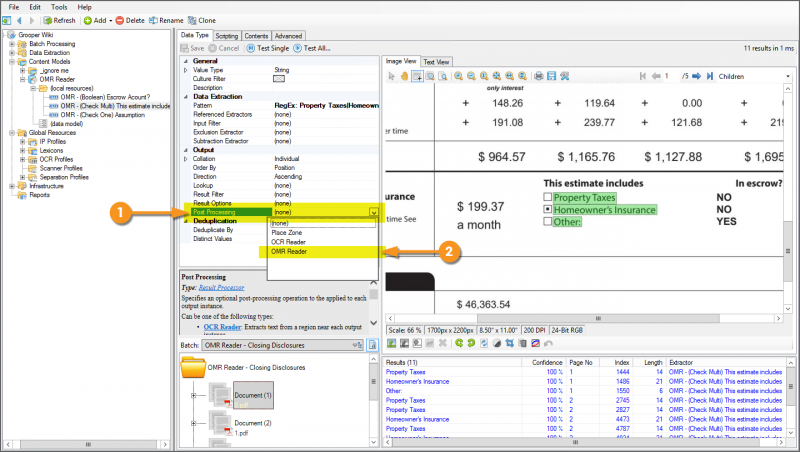
Task: Click the Rename toolbar button
Action: tap(167, 20)
